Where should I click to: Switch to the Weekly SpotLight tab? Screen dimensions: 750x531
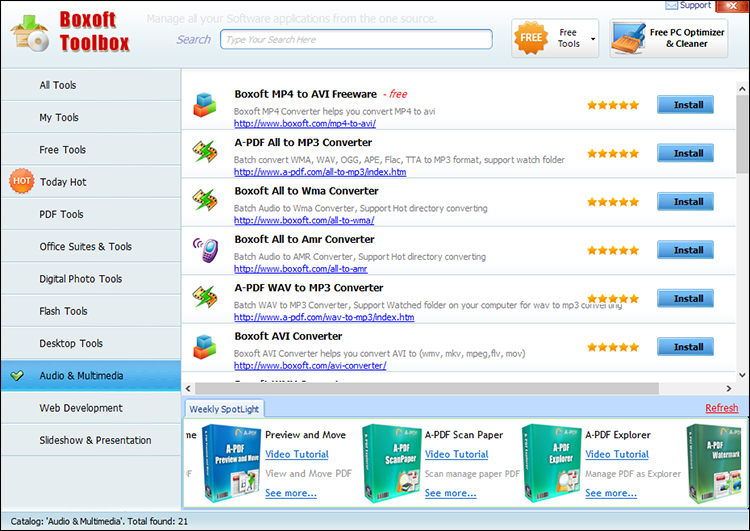pyautogui.click(x=224, y=409)
